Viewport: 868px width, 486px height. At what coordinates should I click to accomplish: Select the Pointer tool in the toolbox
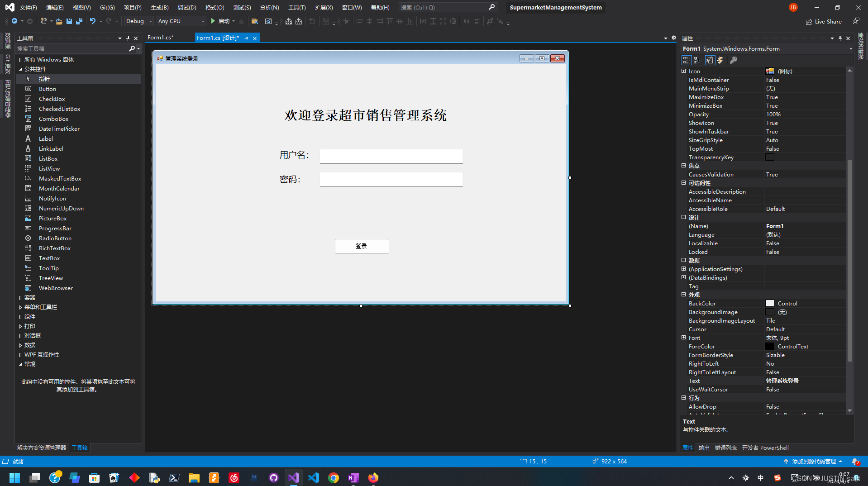point(78,79)
